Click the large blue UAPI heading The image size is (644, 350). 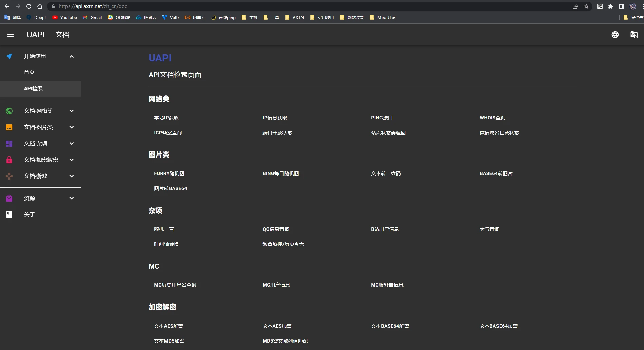click(x=160, y=58)
